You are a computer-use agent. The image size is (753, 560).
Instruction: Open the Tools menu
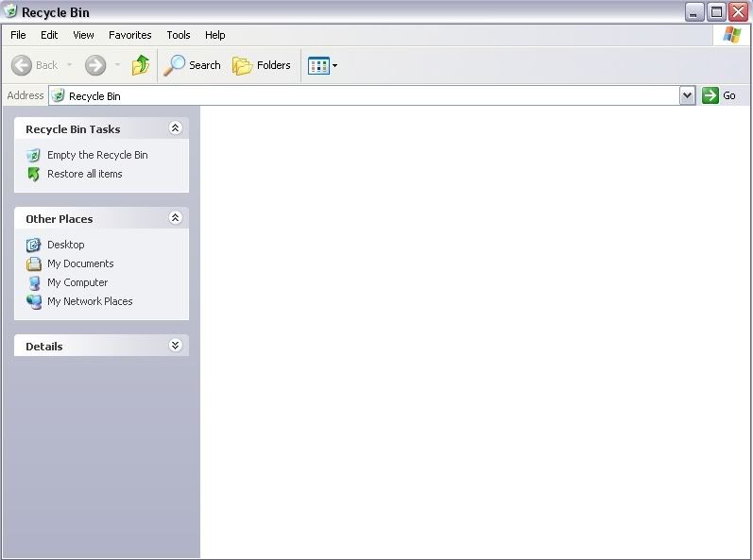[x=179, y=35]
